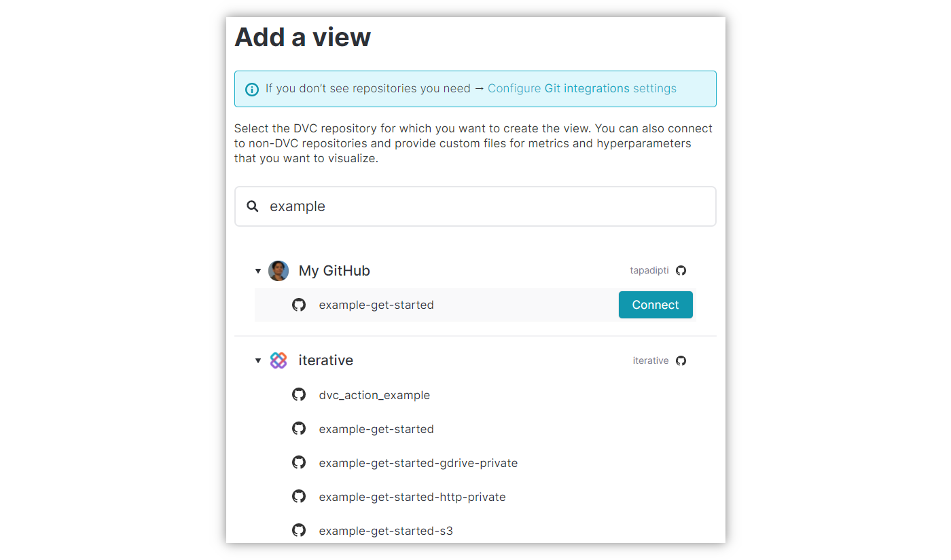Select iterative's example-get-started repository
951x560 pixels.
click(x=376, y=429)
